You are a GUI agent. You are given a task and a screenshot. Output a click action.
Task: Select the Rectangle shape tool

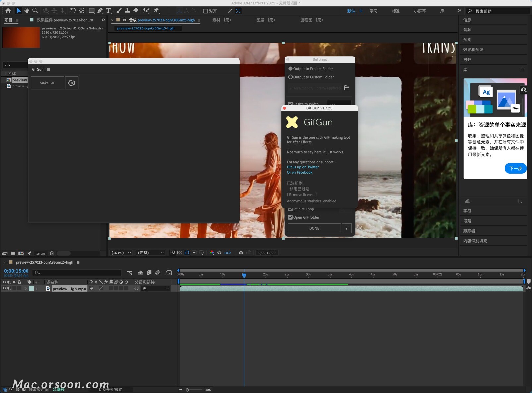92,11
